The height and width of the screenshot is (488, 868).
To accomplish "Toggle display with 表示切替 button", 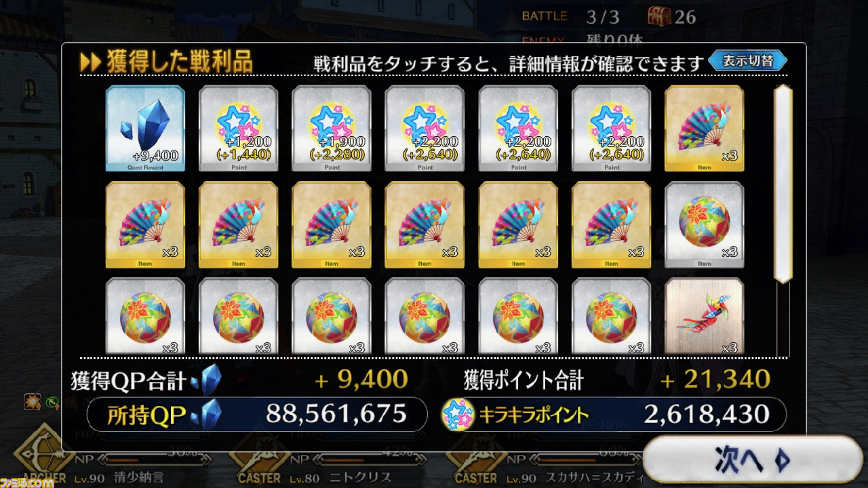I will (x=748, y=61).
